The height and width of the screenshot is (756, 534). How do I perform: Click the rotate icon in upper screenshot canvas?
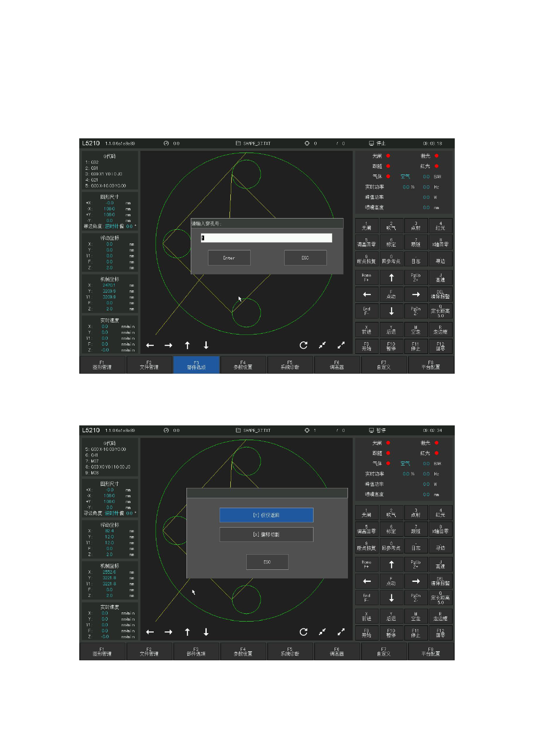tap(304, 345)
